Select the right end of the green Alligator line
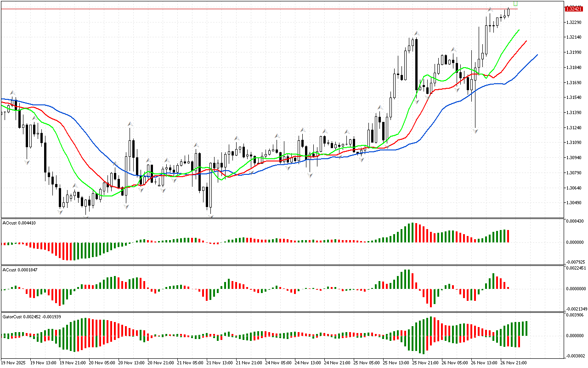 tap(519, 29)
